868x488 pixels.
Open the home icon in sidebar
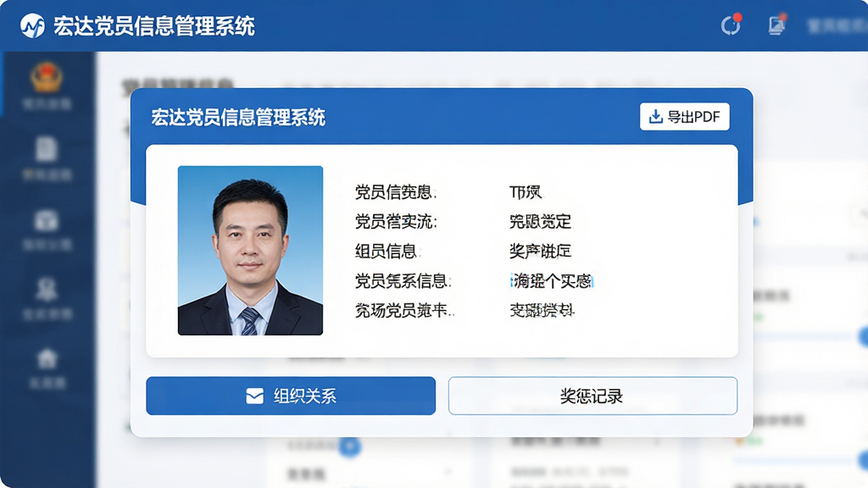coord(47,358)
